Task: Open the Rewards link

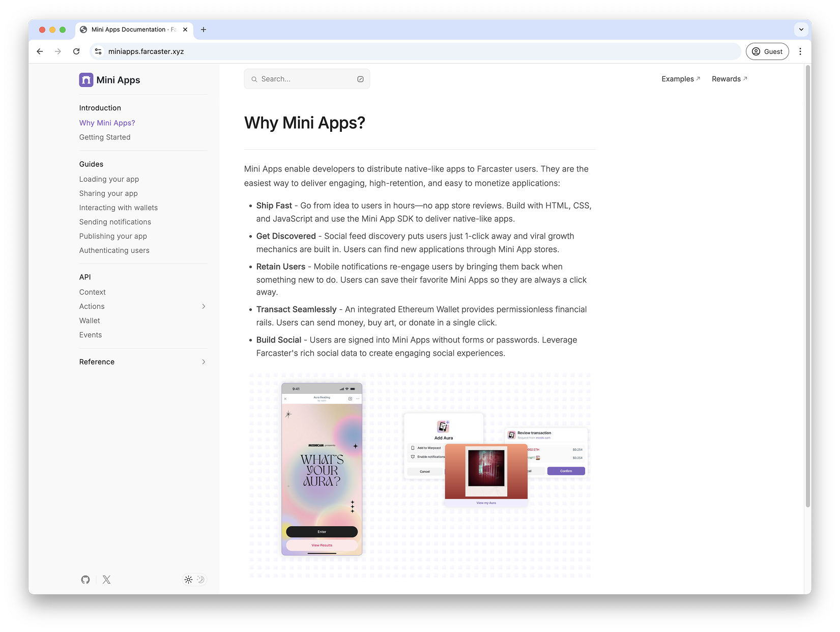Action: [728, 79]
